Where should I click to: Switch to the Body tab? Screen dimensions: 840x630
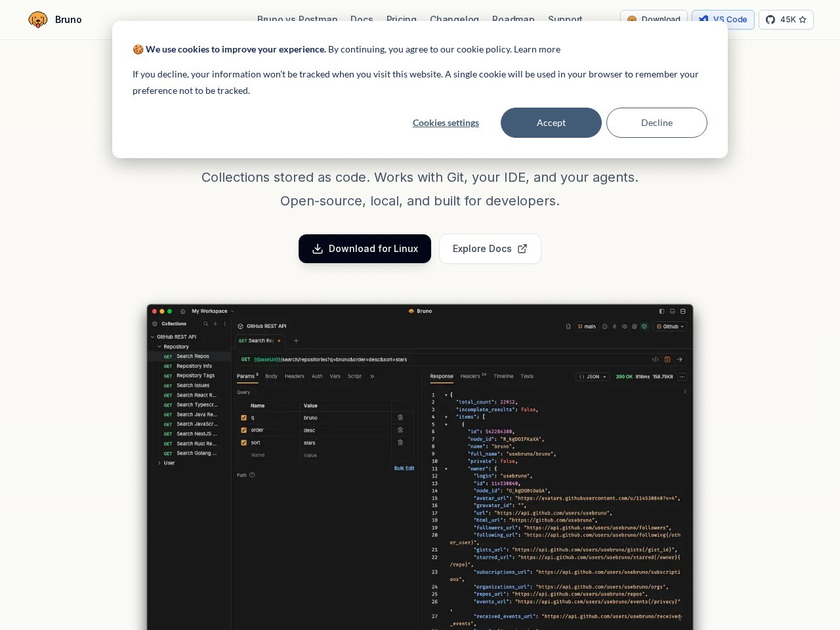coord(271,376)
